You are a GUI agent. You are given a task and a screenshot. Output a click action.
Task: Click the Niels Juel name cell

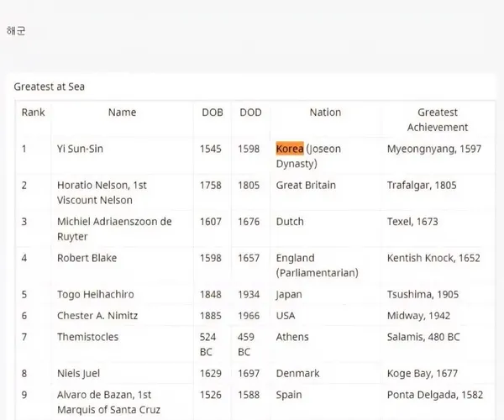point(78,374)
